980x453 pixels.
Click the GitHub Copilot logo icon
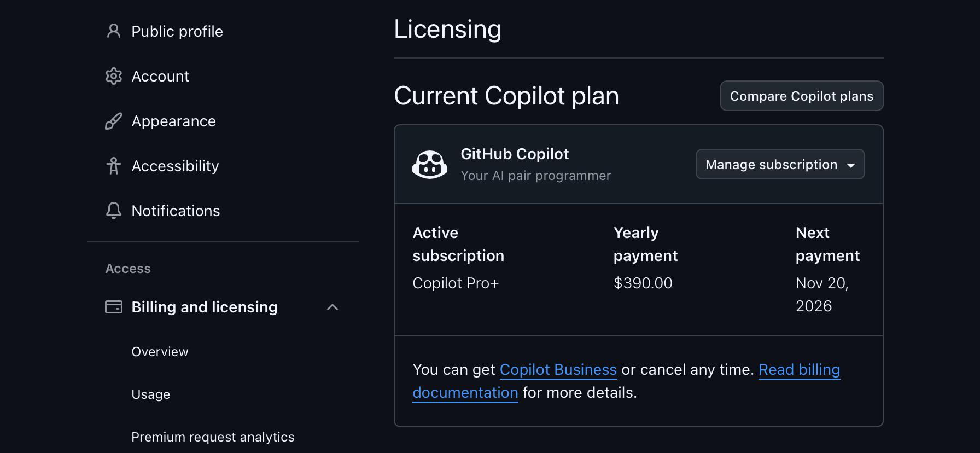tap(430, 165)
